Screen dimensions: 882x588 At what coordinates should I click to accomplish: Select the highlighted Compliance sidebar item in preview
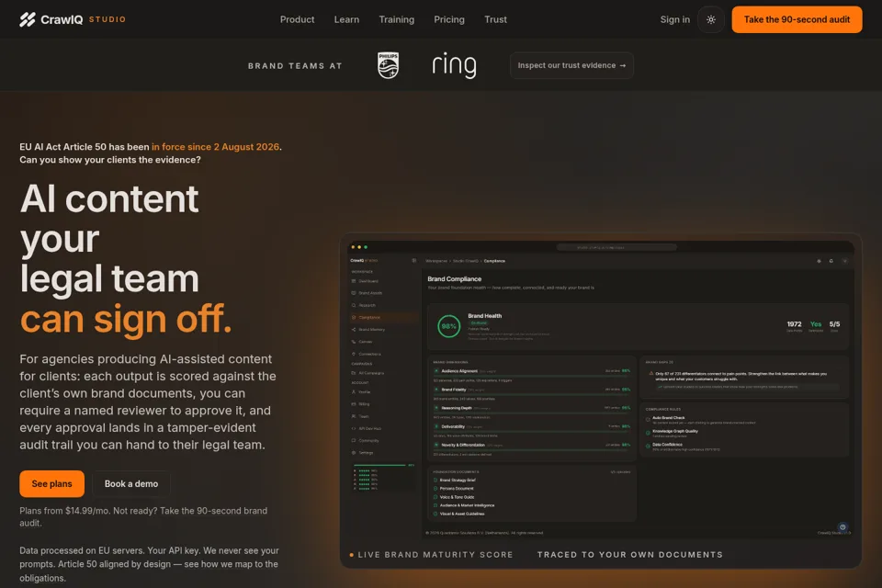(x=384, y=317)
